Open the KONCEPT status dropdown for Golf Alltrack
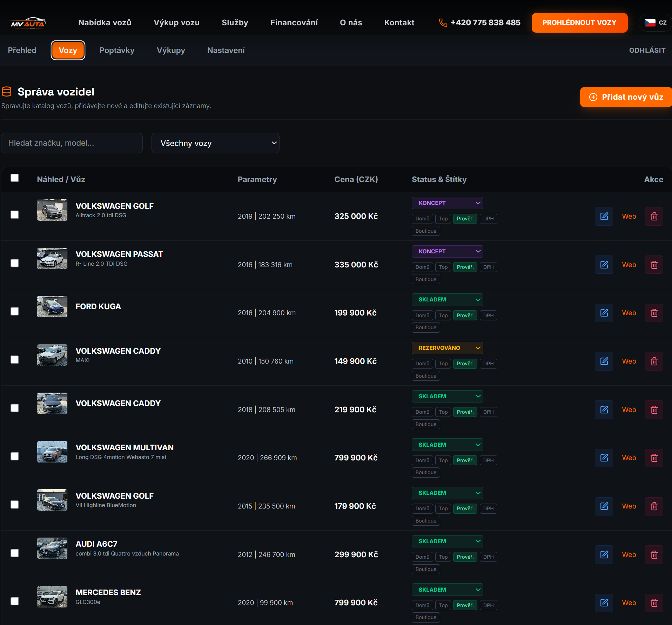The height and width of the screenshot is (625, 672). click(447, 203)
